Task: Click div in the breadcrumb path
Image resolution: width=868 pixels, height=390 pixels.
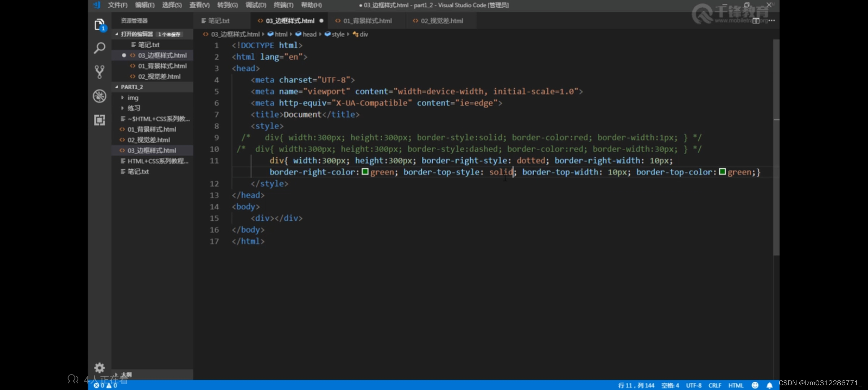Action: (364, 34)
